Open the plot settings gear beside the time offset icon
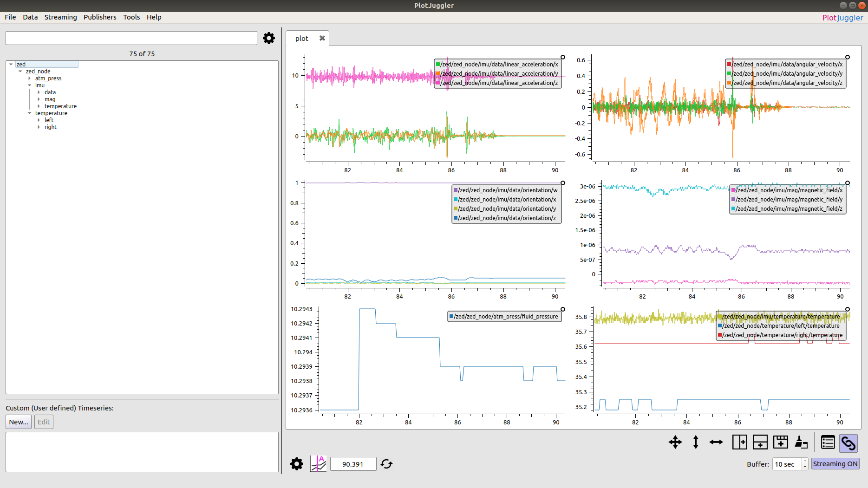The image size is (868, 488). [x=297, y=464]
